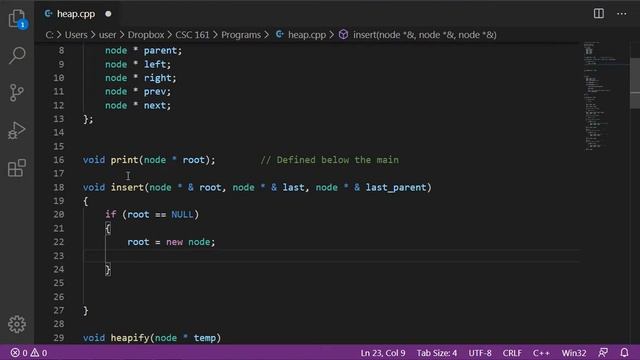Change indentation via Tab Size: 4

[437, 353]
